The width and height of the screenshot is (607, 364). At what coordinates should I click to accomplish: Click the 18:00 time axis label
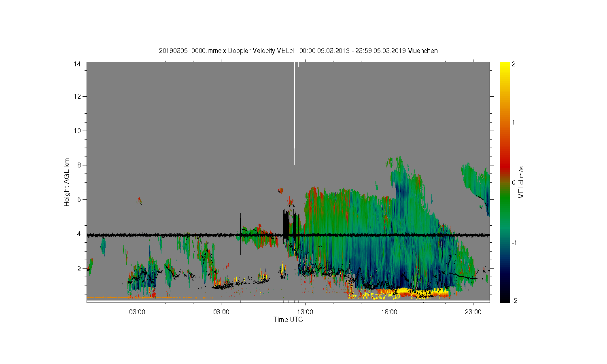pyautogui.click(x=389, y=312)
